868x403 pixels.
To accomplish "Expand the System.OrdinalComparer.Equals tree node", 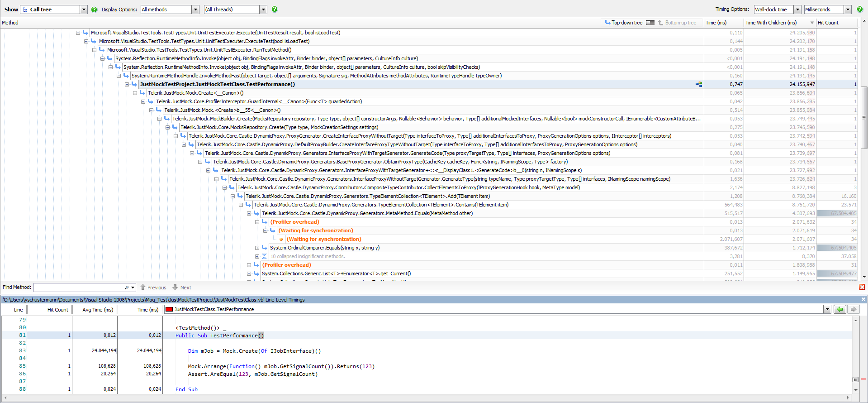I will [257, 248].
